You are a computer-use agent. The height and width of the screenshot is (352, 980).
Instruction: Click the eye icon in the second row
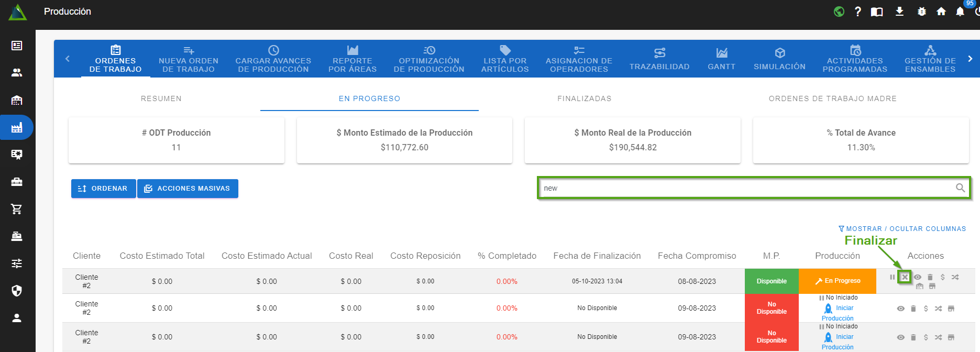(900, 309)
